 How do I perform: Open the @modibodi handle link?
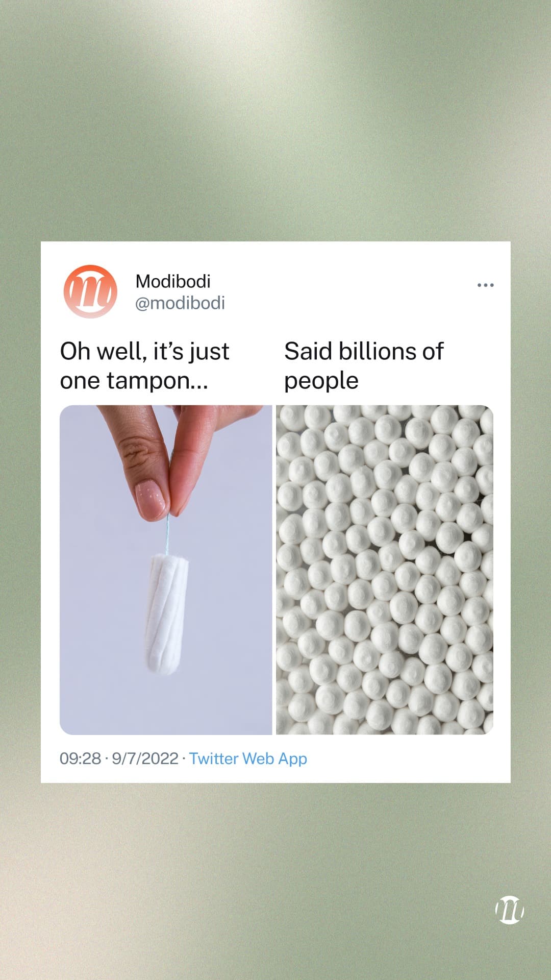pos(180,303)
